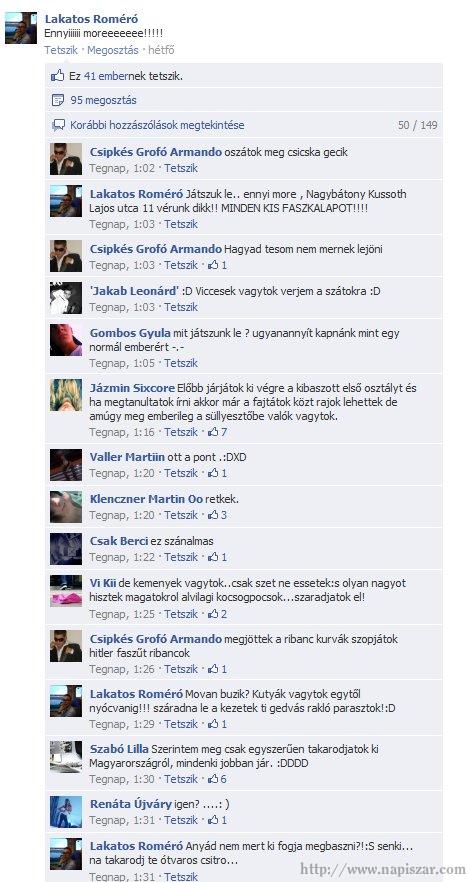This screenshot has width=471, height=882.
Task: Click like-count thumb on Jázmin Sixcore's comment
Action: coord(213,432)
